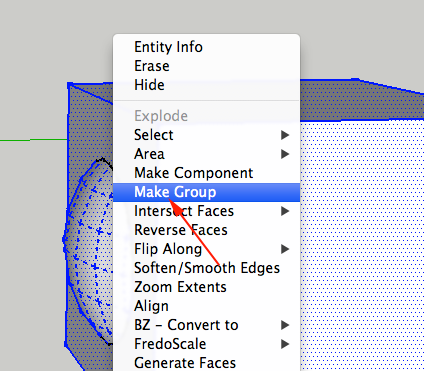Expand the BZ - Convert to arrow

[285, 325]
